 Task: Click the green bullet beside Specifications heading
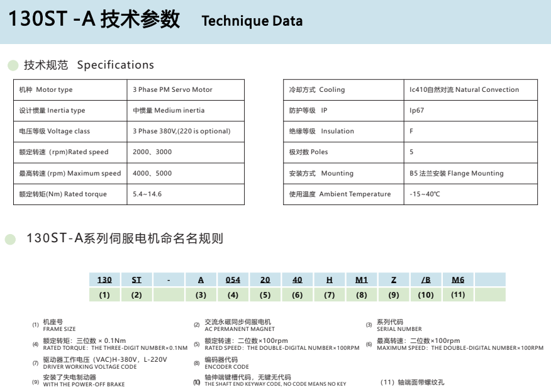point(13,65)
